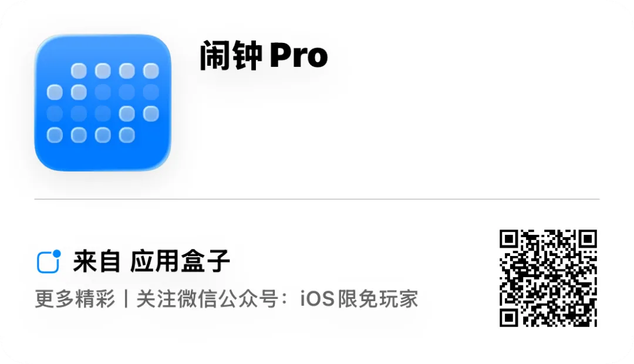Click the center of the QR code
The width and height of the screenshot is (634, 364).
point(548,278)
